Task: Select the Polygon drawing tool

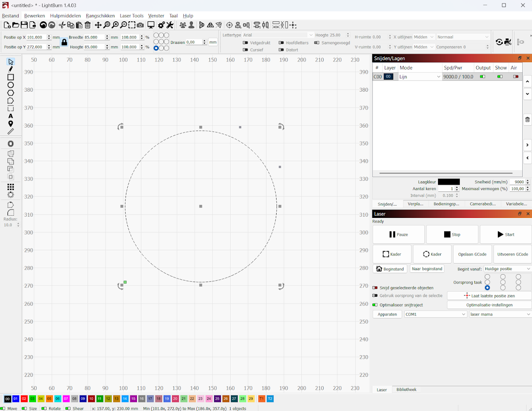Action: coord(11,93)
